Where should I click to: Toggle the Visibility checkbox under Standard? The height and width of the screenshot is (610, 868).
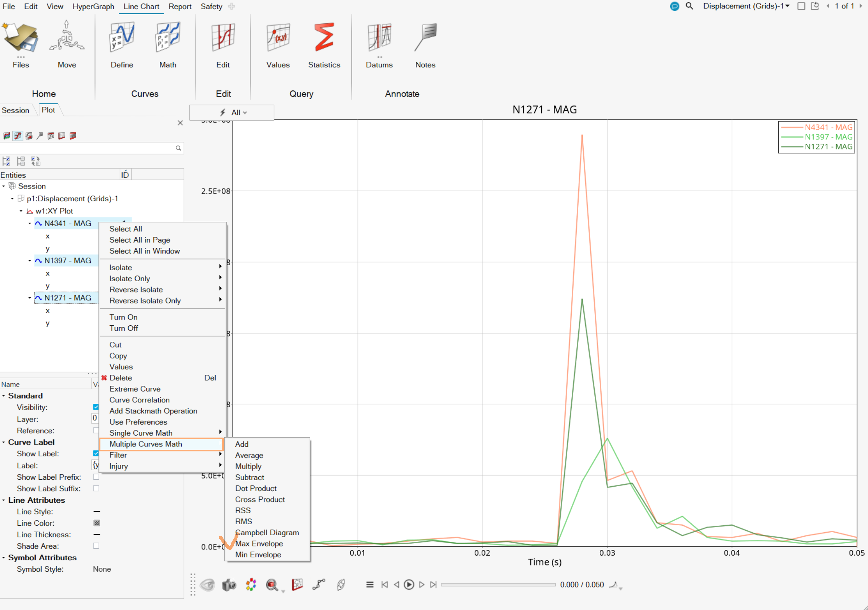point(96,407)
